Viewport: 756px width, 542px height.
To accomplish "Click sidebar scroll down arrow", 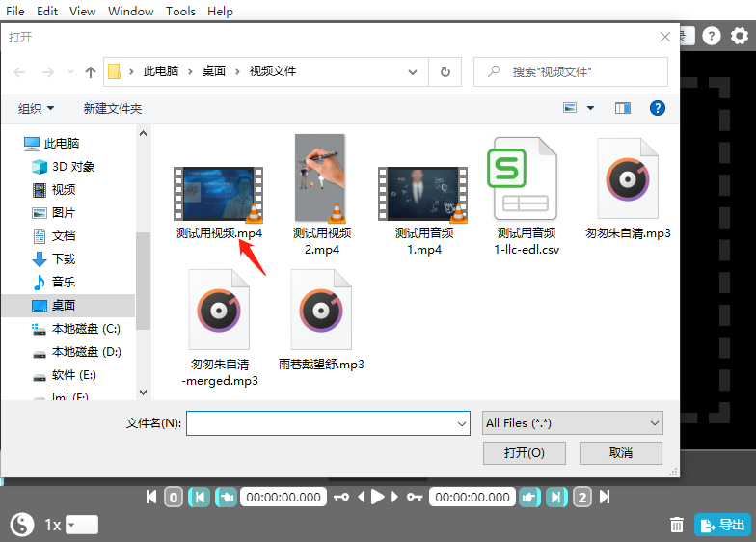I will (x=143, y=392).
